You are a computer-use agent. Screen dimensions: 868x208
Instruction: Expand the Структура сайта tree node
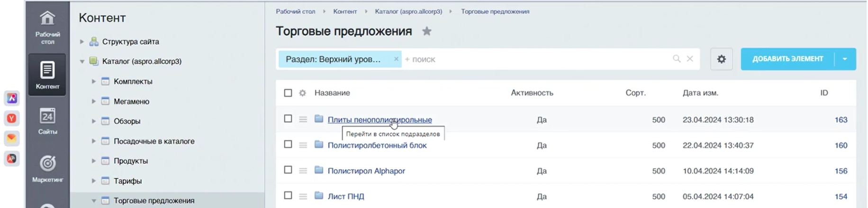point(82,42)
